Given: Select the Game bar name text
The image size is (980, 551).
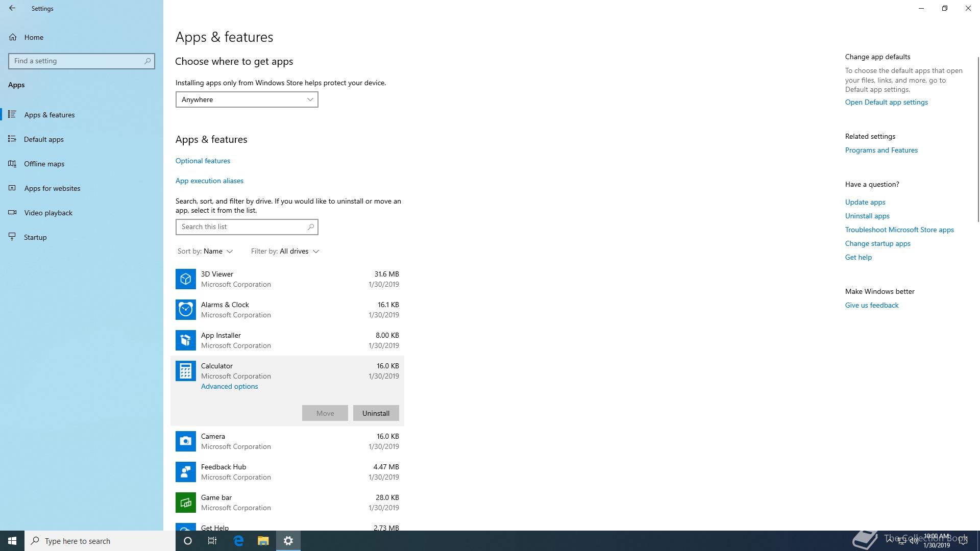Looking at the screenshot, I should [x=216, y=497].
